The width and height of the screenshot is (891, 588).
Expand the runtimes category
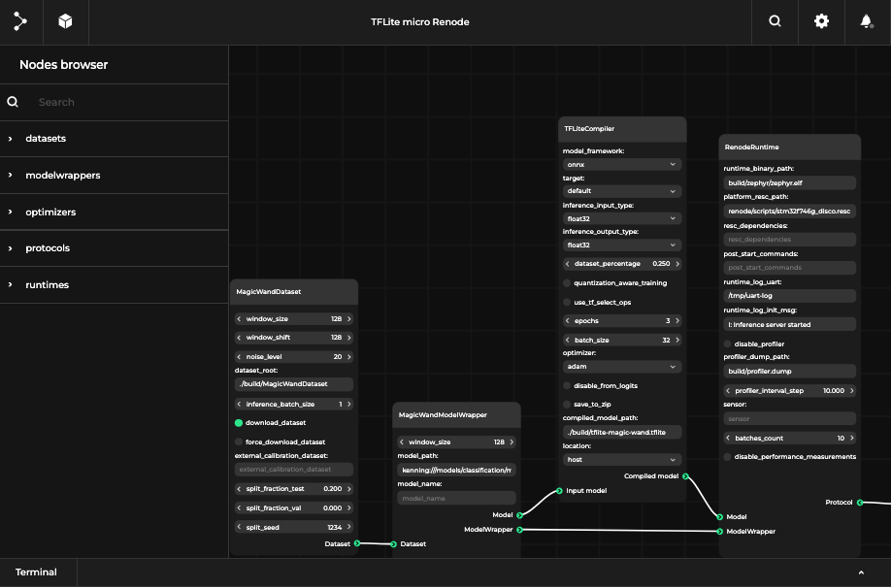pyautogui.click(x=47, y=285)
